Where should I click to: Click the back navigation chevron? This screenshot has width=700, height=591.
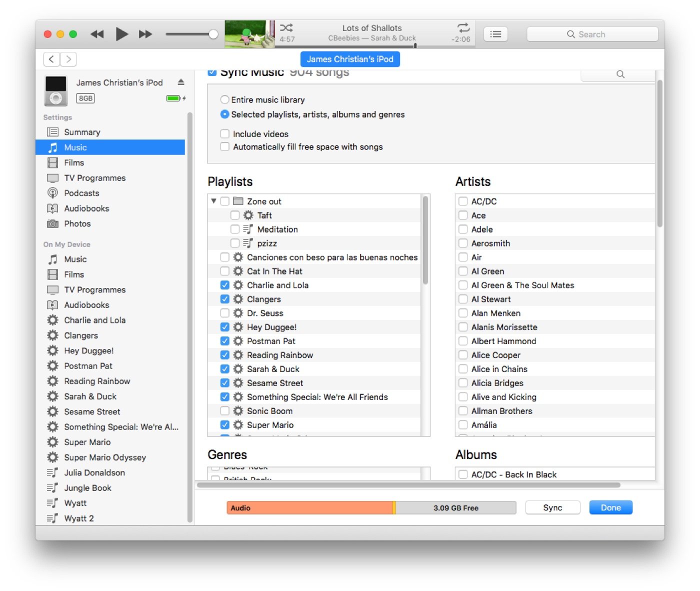coord(51,59)
